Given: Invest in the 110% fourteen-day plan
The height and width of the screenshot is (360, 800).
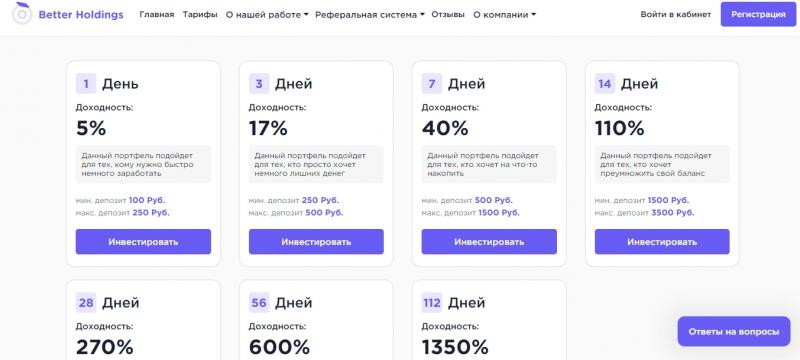Looking at the screenshot, I should click(x=662, y=242).
